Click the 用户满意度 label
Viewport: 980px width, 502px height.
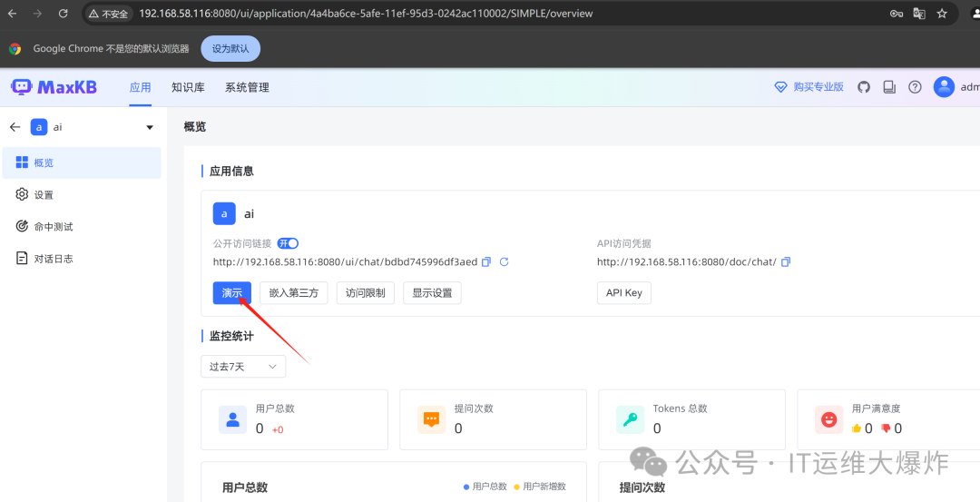click(877, 408)
